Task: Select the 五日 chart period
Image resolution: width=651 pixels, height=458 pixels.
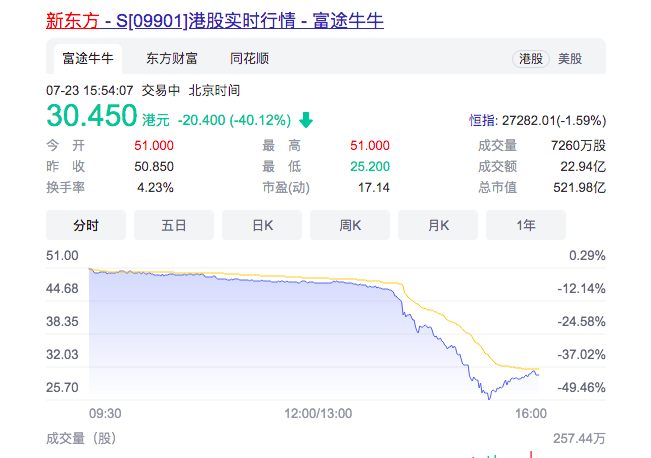Action: (174, 225)
